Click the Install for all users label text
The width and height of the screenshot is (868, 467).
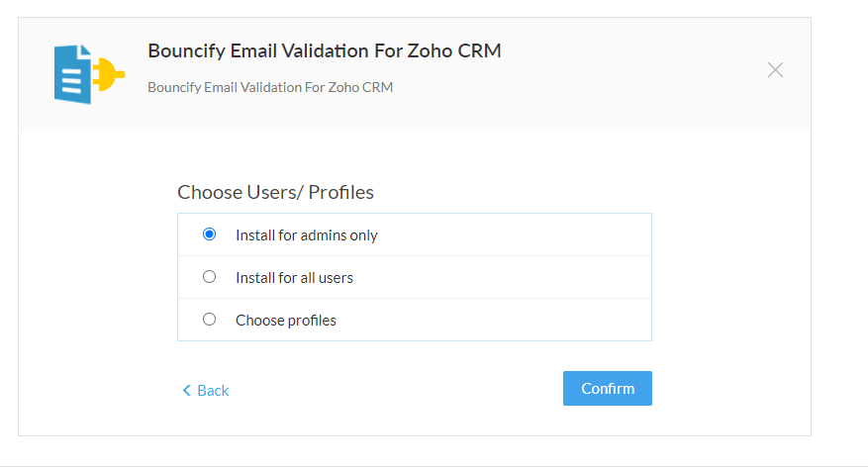pyautogui.click(x=295, y=278)
